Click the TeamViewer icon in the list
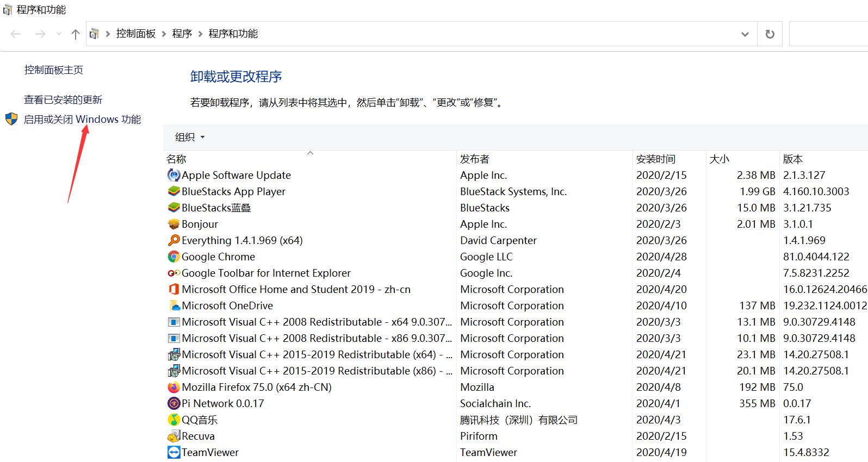 point(173,452)
